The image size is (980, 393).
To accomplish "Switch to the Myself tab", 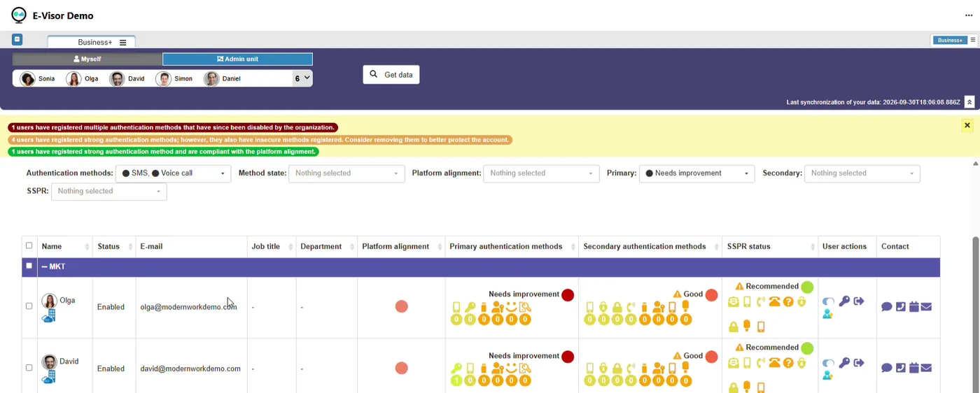I will pyautogui.click(x=87, y=59).
